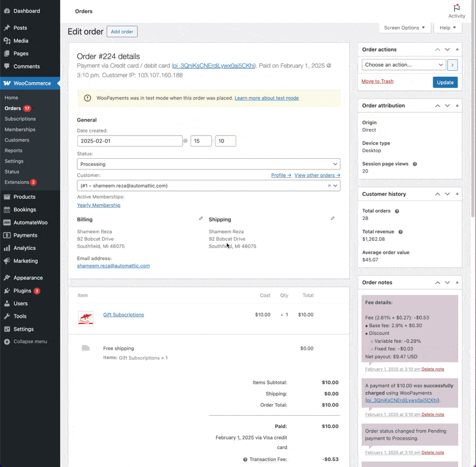Viewport: 476px width, 467px height.
Task: Run the chosen order action arrow button
Action: pos(452,65)
